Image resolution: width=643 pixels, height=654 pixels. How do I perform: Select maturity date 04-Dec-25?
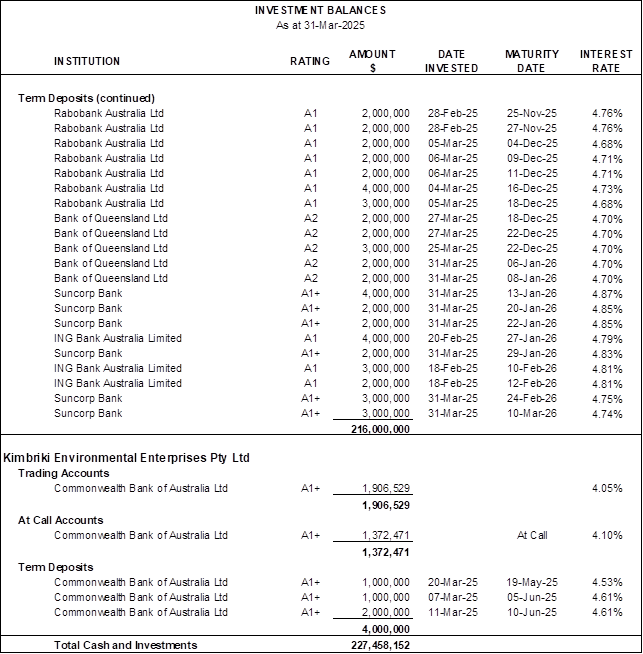[532, 143]
